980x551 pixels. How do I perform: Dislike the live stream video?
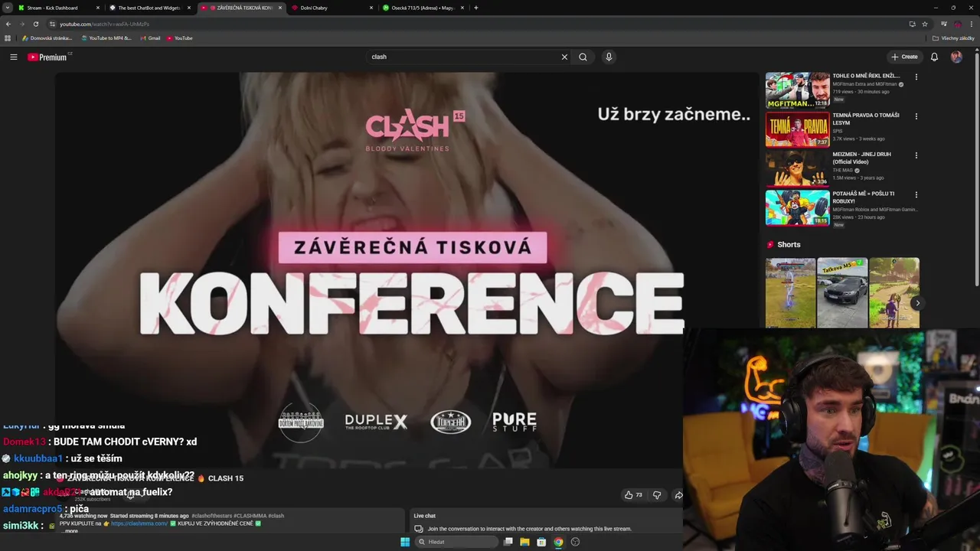[x=656, y=495]
